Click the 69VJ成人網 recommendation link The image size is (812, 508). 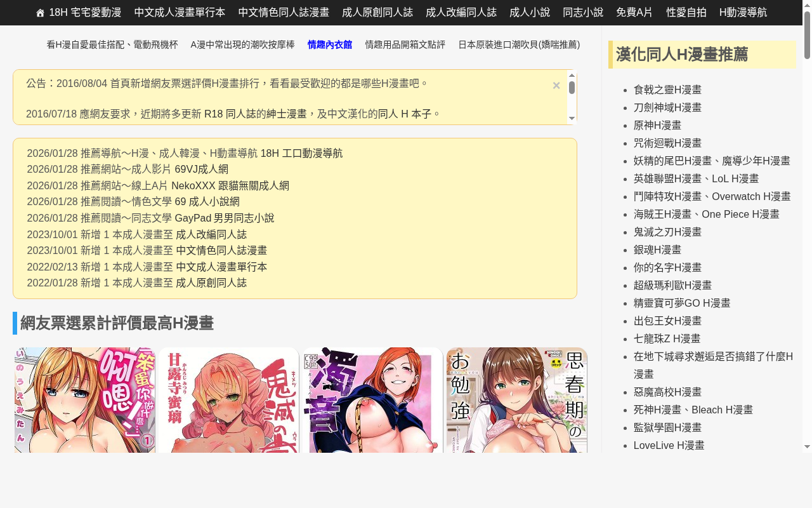pyautogui.click(x=200, y=169)
